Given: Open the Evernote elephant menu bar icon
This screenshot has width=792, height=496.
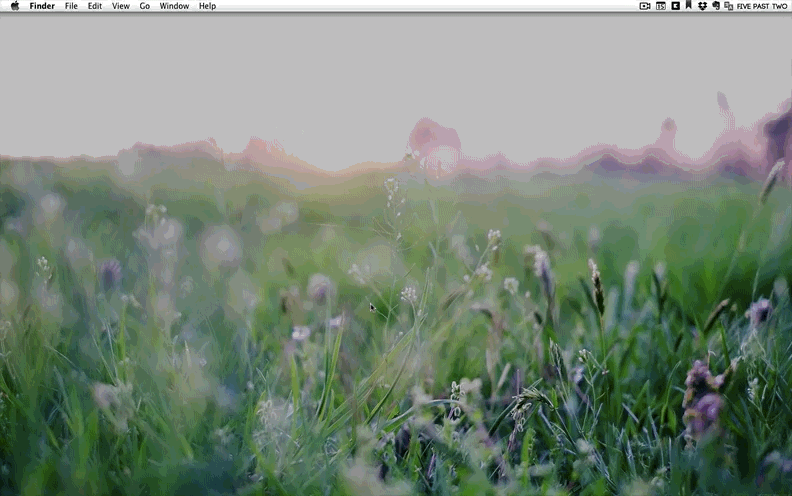Looking at the screenshot, I should (x=716, y=6).
